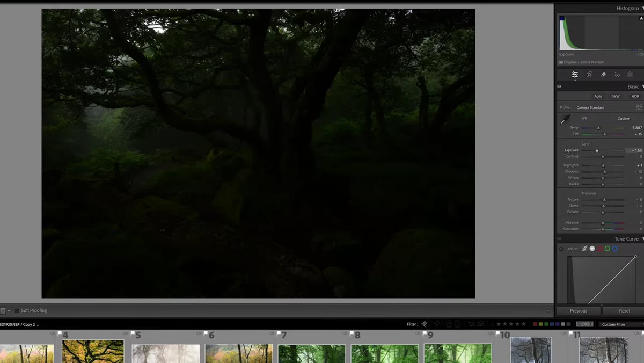
Task: Collapse the Tone Curve panel
Action: click(x=642, y=239)
